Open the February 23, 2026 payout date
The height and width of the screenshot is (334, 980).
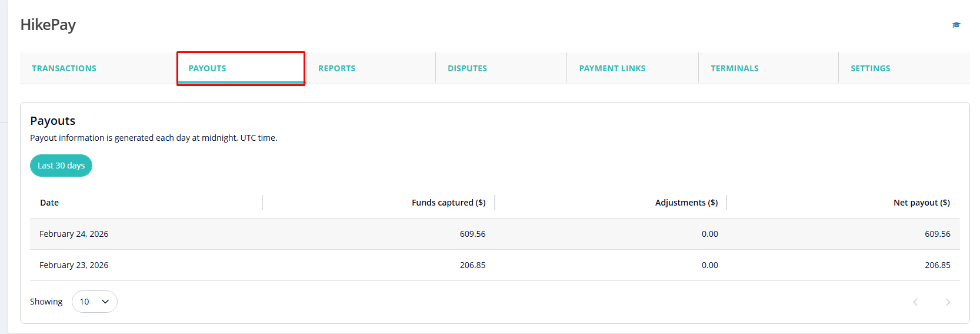[x=74, y=265]
